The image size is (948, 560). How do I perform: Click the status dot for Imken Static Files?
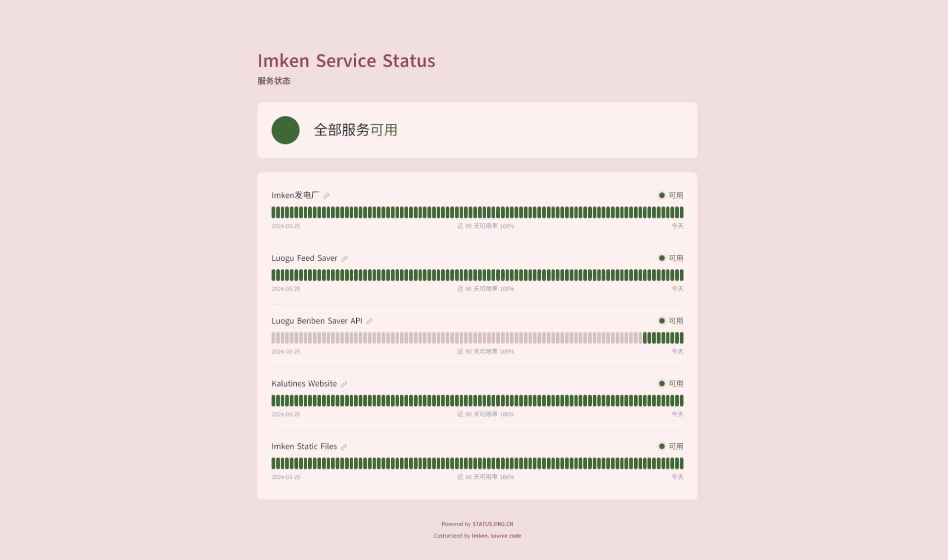tap(662, 446)
